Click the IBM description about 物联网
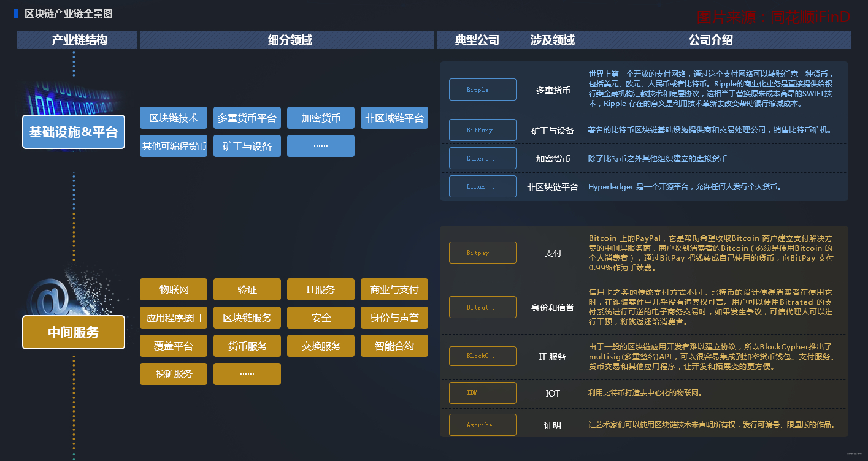The height and width of the screenshot is (461, 868). [x=645, y=393]
